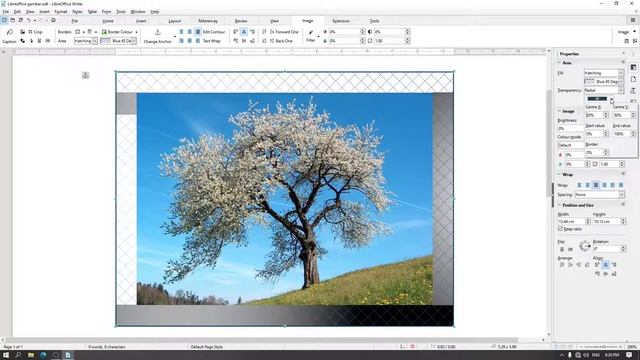This screenshot has width=640, height=360.
Task: Click the Save icon in quick toolbar
Action: (x=20, y=20)
